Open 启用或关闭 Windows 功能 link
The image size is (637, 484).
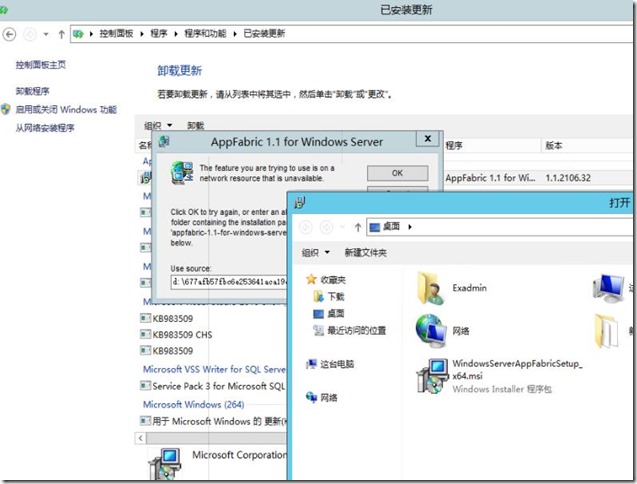pyautogui.click(x=66, y=109)
